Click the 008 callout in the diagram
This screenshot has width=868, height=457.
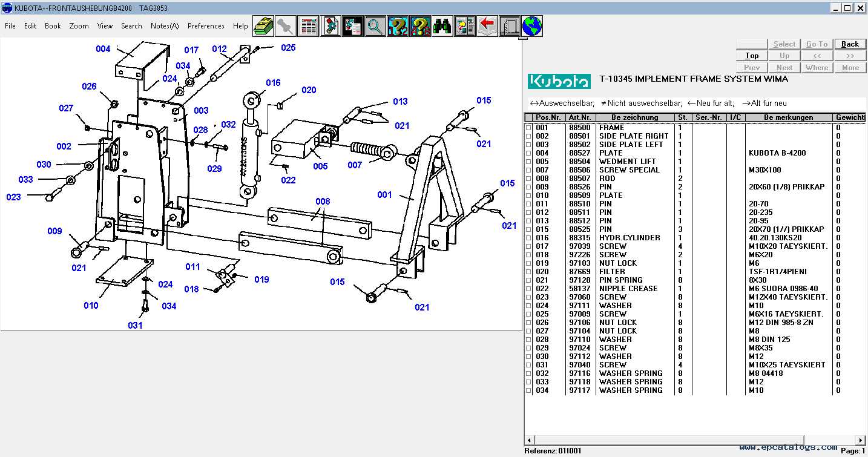(323, 201)
